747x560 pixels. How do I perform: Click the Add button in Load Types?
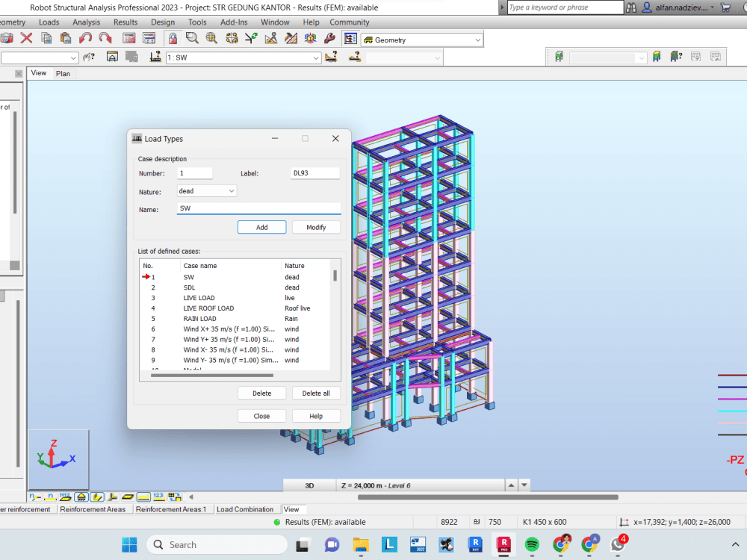point(261,227)
